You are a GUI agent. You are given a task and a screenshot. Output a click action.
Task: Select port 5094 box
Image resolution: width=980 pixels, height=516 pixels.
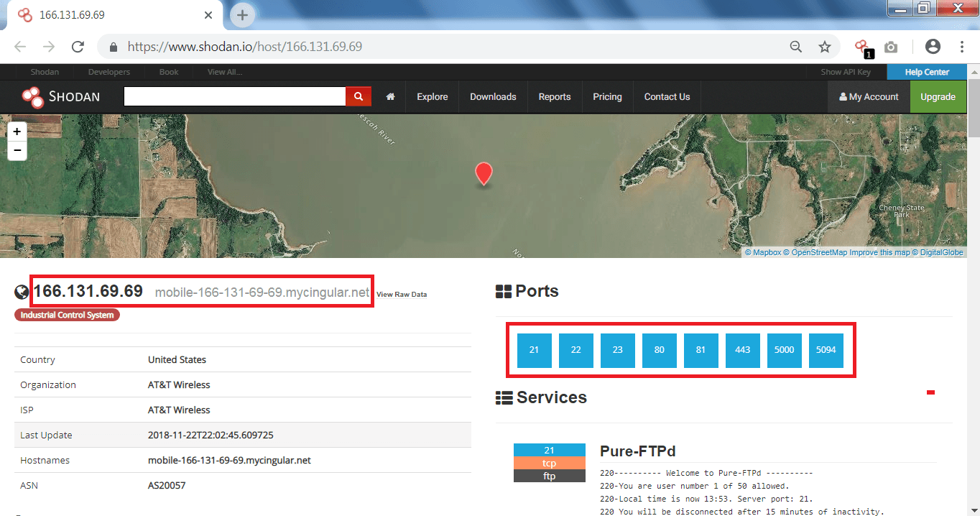pos(826,350)
